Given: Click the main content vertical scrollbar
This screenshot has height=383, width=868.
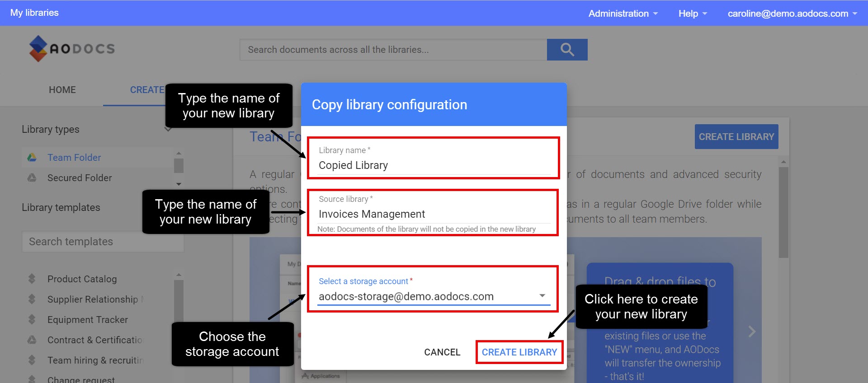Looking at the screenshot, I should click(783, 212).
